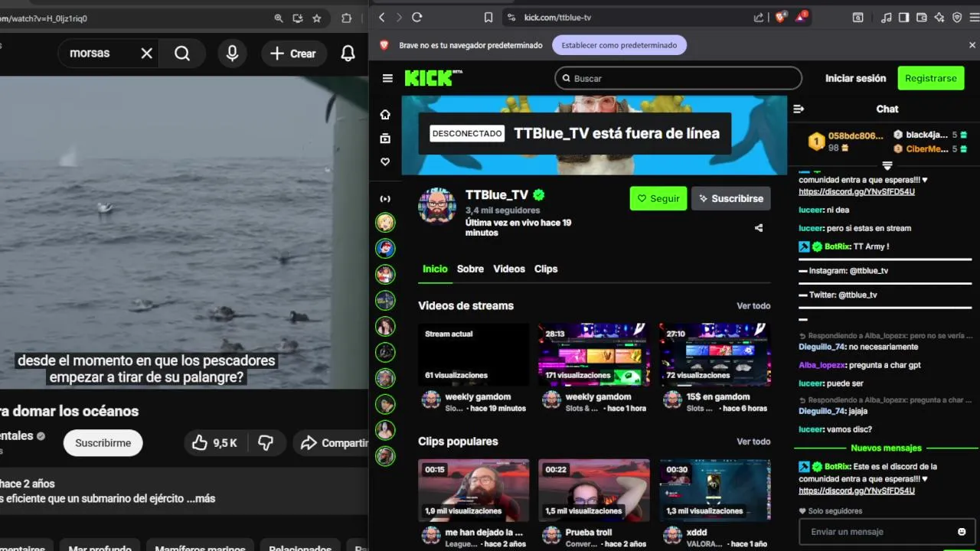980x551 pixels.
Task: Open Following heart icon in Kick sidebar
Action: pyautogui.click(x=385, y=161)
